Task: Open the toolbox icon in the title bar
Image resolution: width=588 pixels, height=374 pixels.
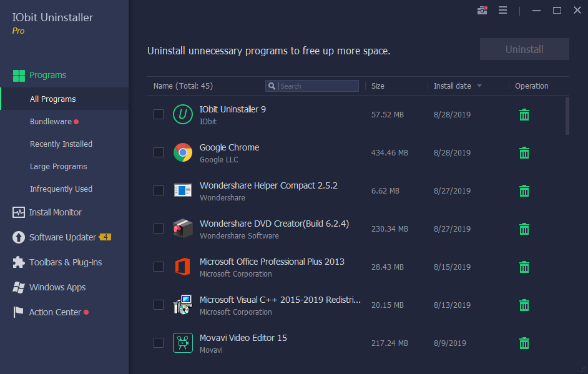Action: coord(483,10)
